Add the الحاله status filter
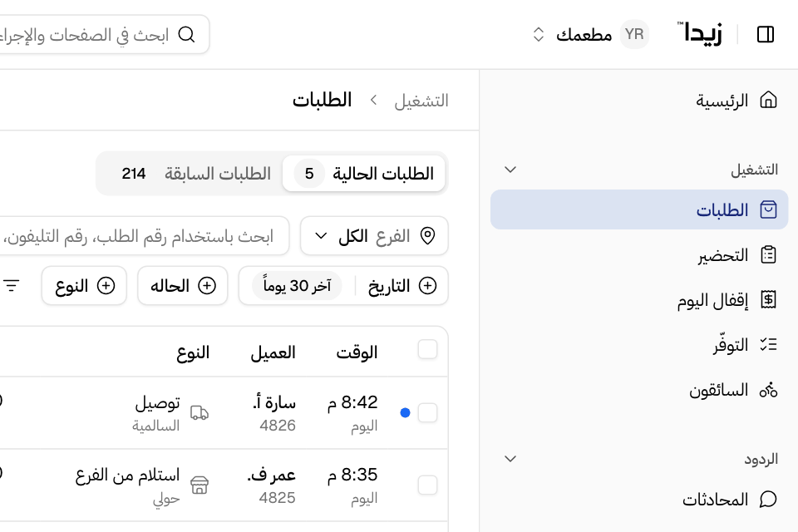798x532 pixels. coord(183,286)
